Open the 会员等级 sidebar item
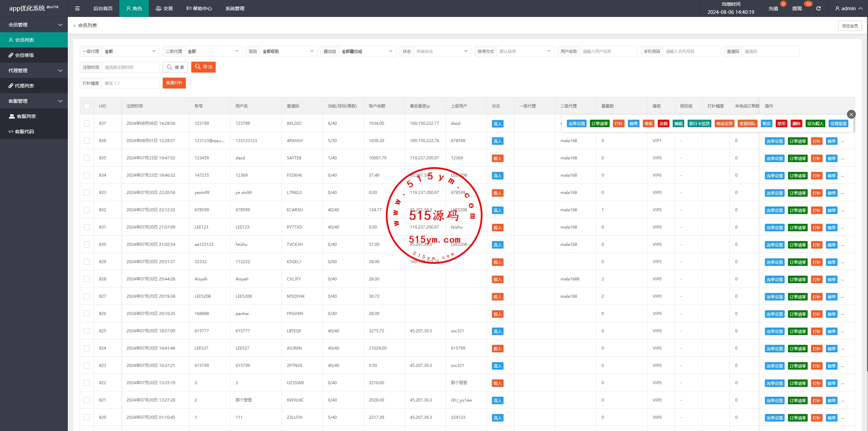Image resolution: width=868 pixels, height=431 pixels. coord(24,55)
